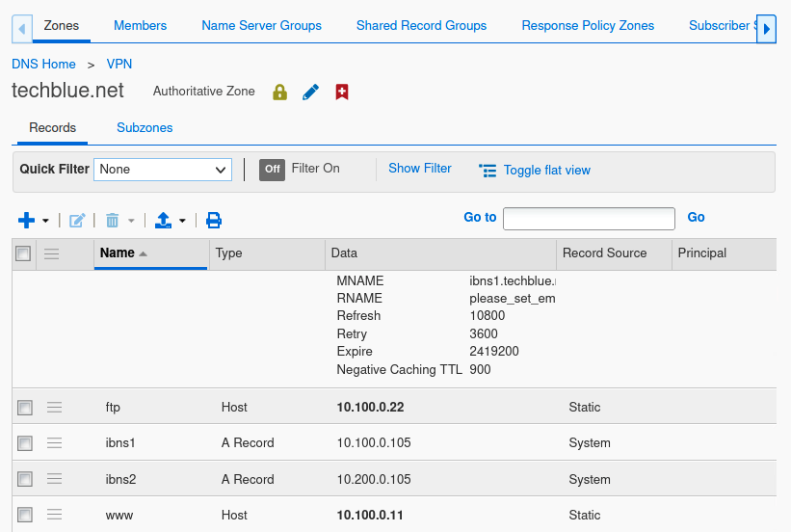Navigate to DNS Home breadcrumb
The height and width of the screenshot is (532, 791).
click(x=43, y=64)
